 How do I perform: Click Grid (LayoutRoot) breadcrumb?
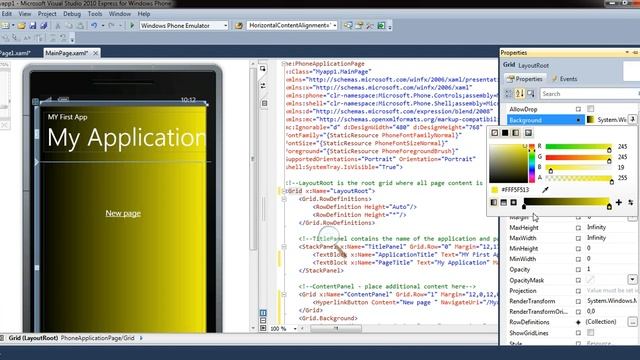(33, 338)
